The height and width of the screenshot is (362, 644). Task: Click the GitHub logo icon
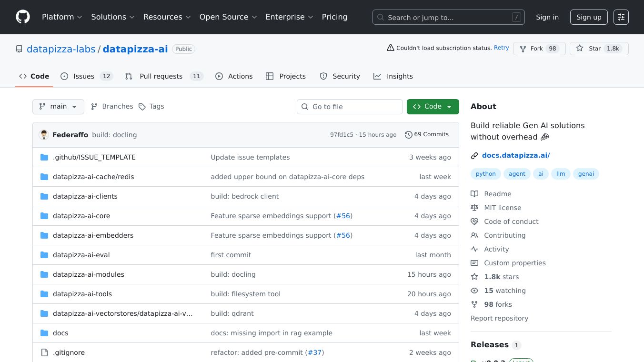coord(23,17)
